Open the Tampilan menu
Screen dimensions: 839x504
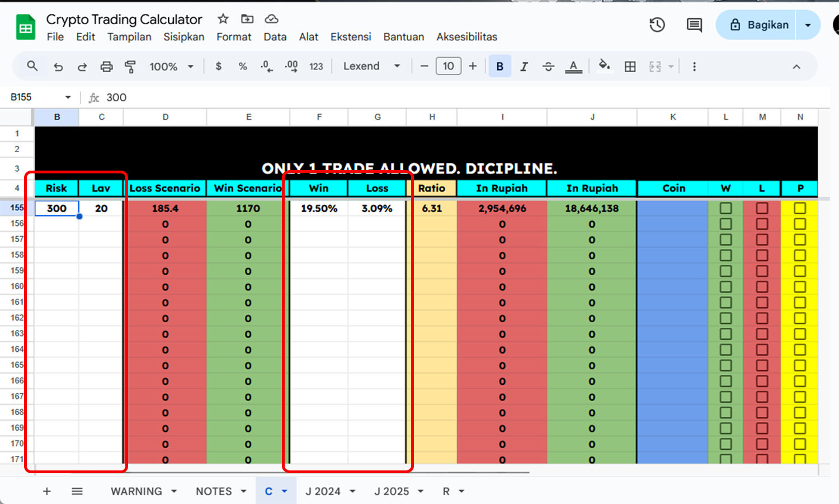pyautogui.click(x=129, y=37)
